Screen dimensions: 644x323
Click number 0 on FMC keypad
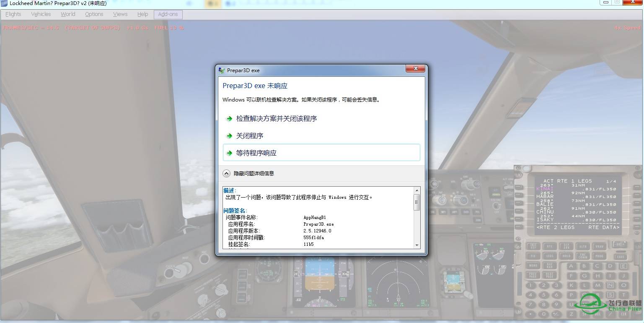click(x=544, y=314)
